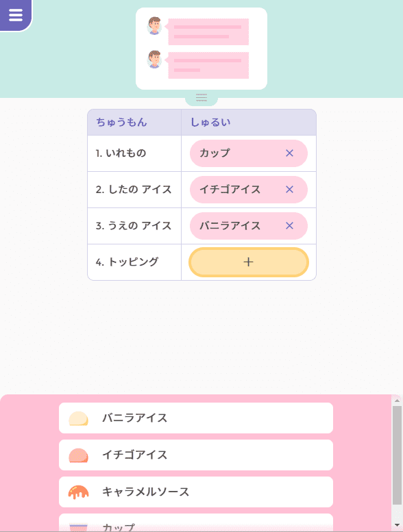
Task: Choose the caramel sauce drip icon
Action: pos(78,492)
